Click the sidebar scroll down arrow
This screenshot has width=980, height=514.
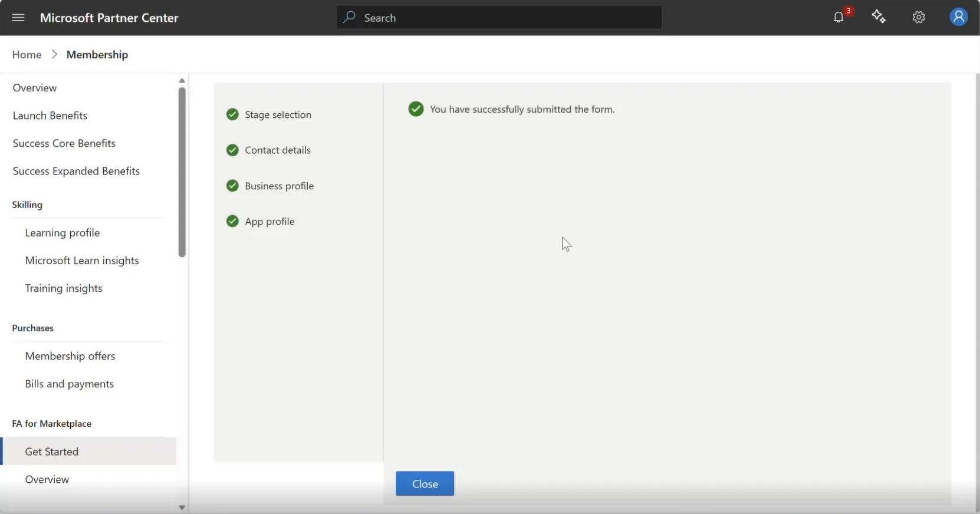[182, 508]
